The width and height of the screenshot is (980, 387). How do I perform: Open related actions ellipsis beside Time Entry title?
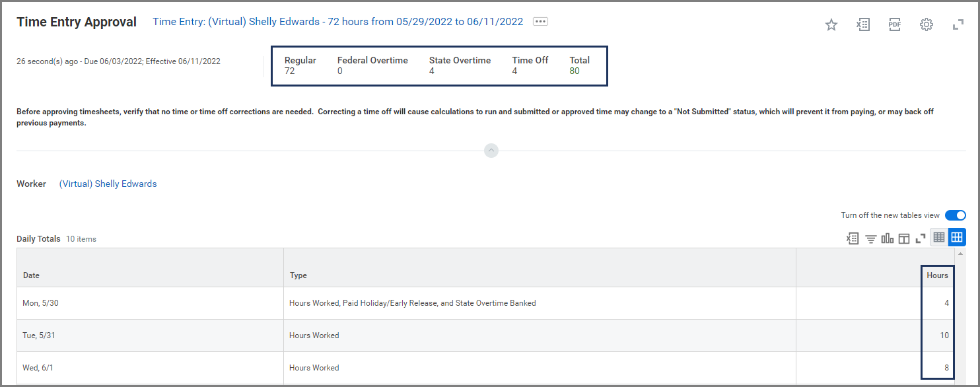[540, 22]
